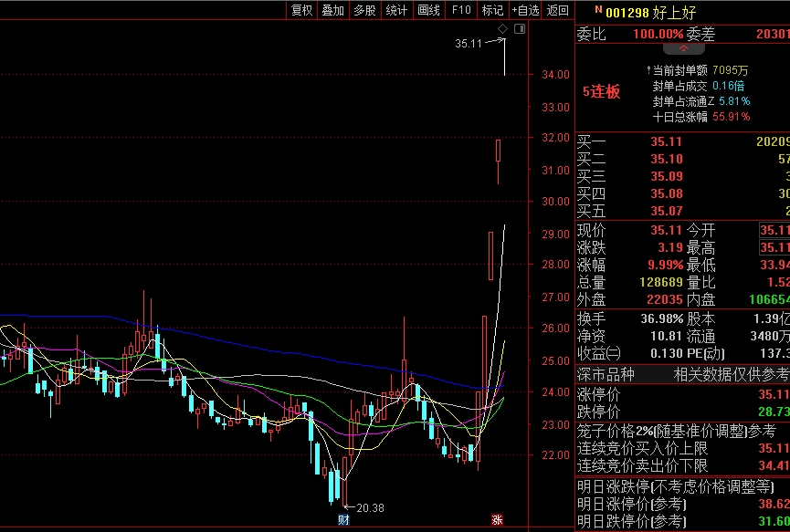This screenshot has width=790, height=532.
Task: Click 返回 to go back
Action: (x=557, y=10)
